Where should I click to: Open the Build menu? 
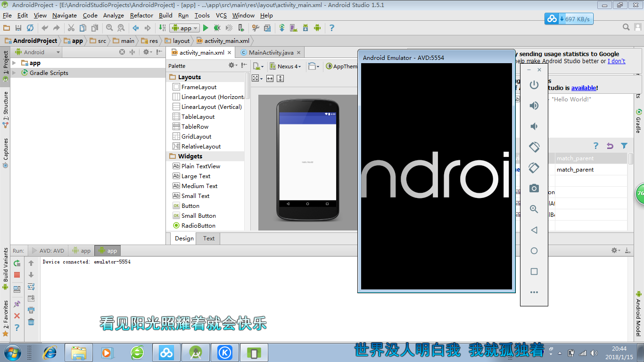click(165, 15)
